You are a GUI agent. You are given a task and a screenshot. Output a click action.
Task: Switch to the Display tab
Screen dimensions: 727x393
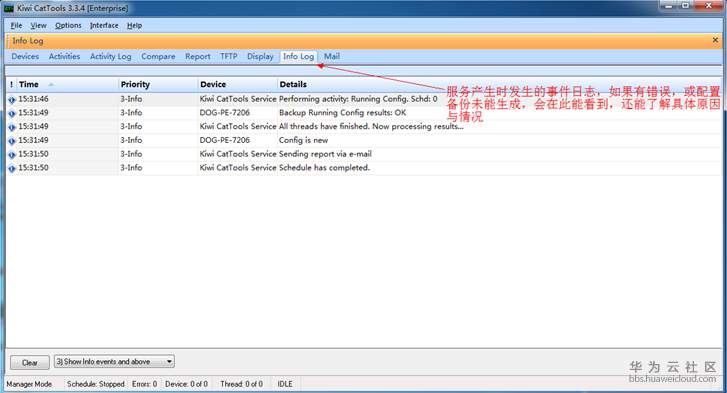pyautogui.click(x=260, y=56)
